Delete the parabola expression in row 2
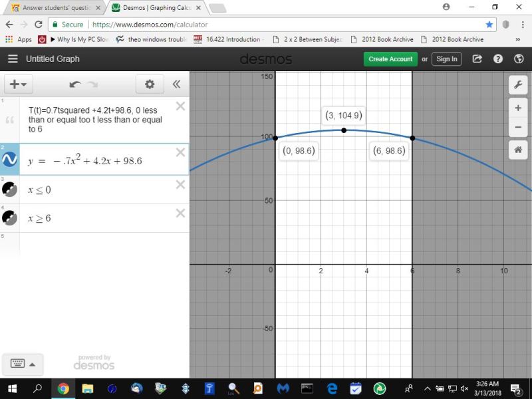The height and width of the screenshot is (399, 532). pos(180,152)
